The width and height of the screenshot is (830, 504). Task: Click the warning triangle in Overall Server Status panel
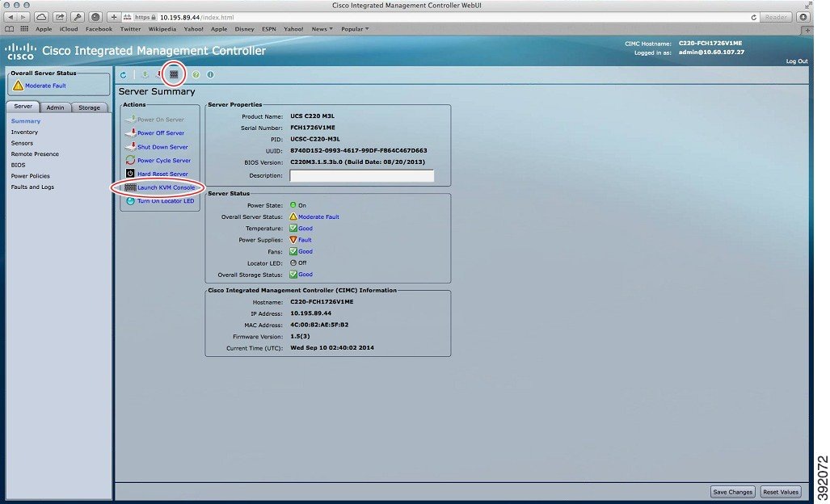pyautogui.click(x=18, y=85)
